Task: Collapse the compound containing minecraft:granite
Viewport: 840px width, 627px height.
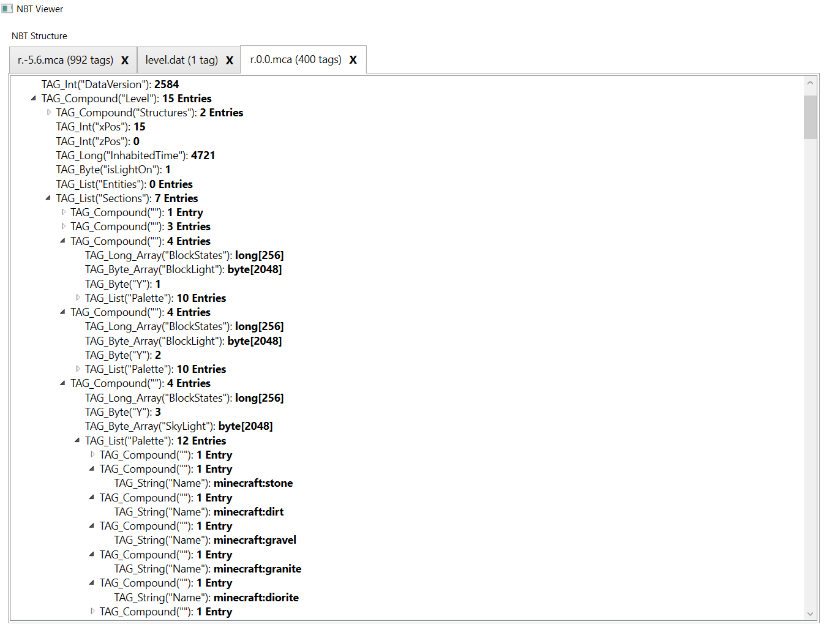Action: 92,555
